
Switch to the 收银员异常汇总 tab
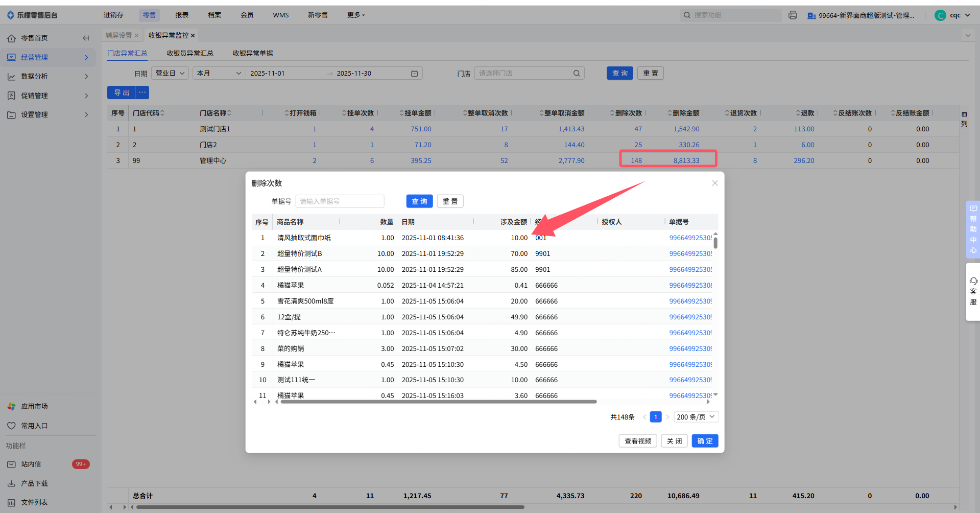(x=190, y=53)
